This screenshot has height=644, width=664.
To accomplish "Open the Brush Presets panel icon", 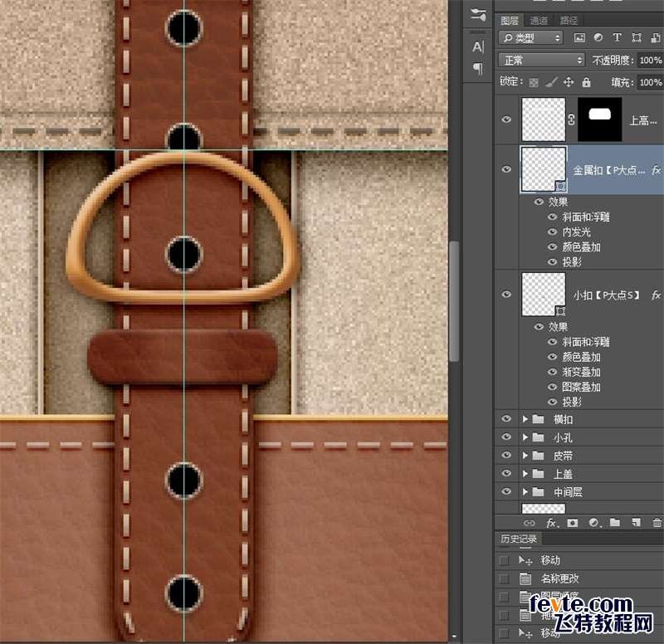I will point(478,15).
